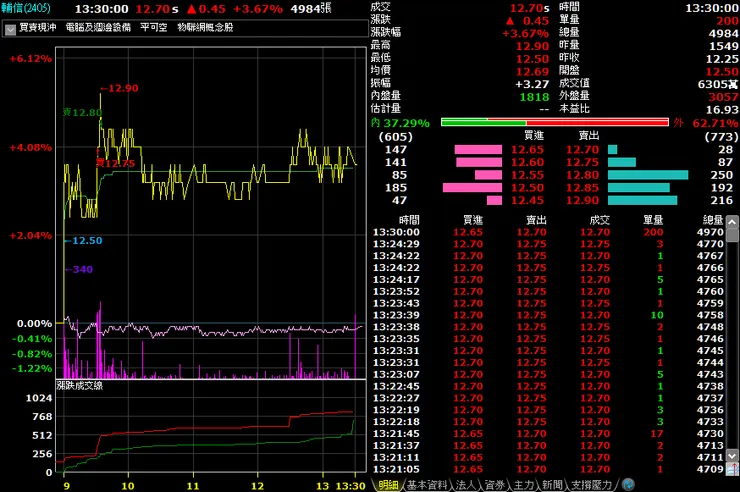
Task: Click the ask total (773)
Action: coord(721,137)
